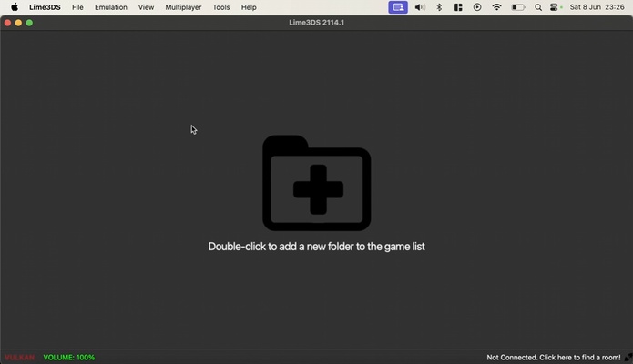Open the File menu
633x364 pixels.
(x=77, y=7)
